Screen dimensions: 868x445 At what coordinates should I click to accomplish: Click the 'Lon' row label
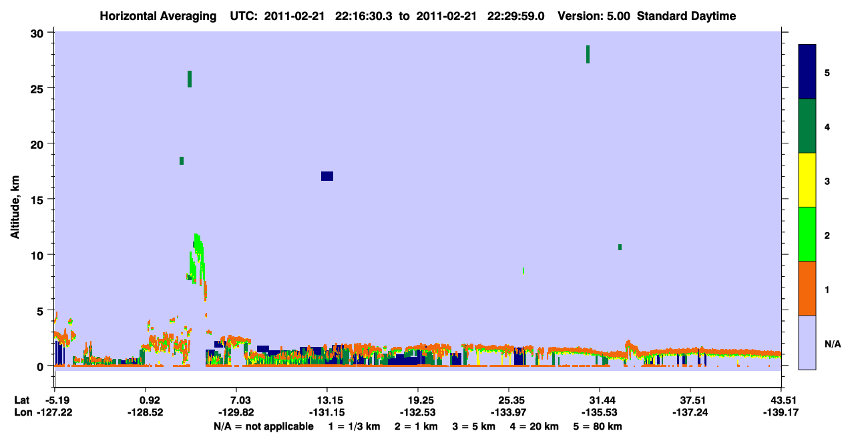point(22,412)
